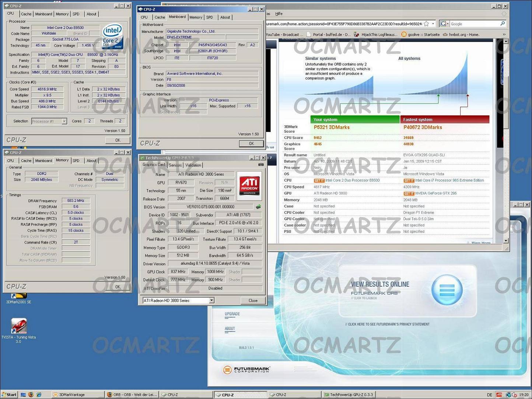
Task: Switch to ORB browser window in the taskbar
Action: point(132,395)
